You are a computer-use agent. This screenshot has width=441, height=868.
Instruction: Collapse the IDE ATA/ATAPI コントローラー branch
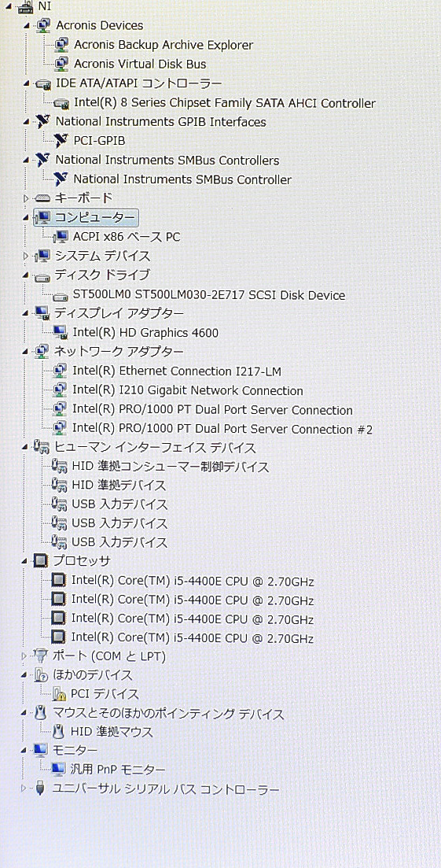click(x=26, y=83)
